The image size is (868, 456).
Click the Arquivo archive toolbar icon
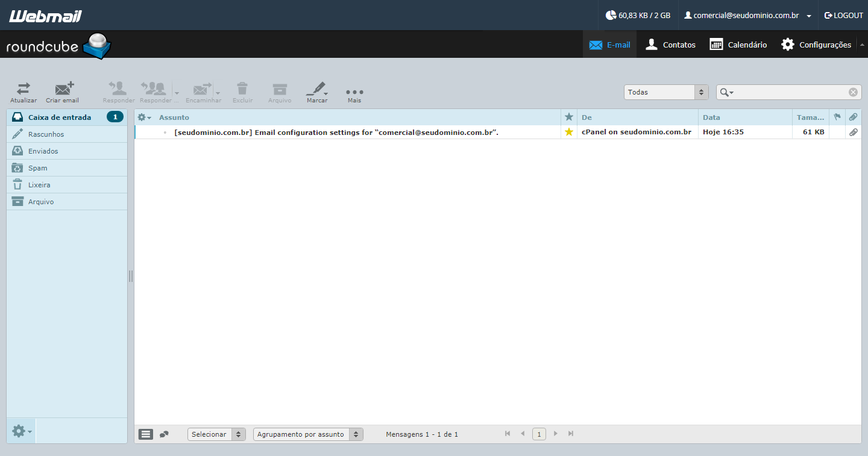[x=280, y=93]
